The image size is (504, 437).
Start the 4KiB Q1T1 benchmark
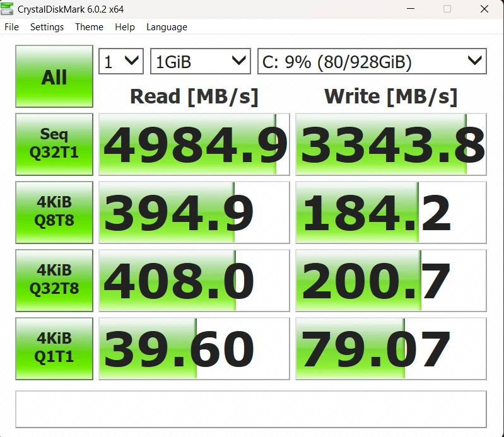pyautogui.click(x=54, y=348)
